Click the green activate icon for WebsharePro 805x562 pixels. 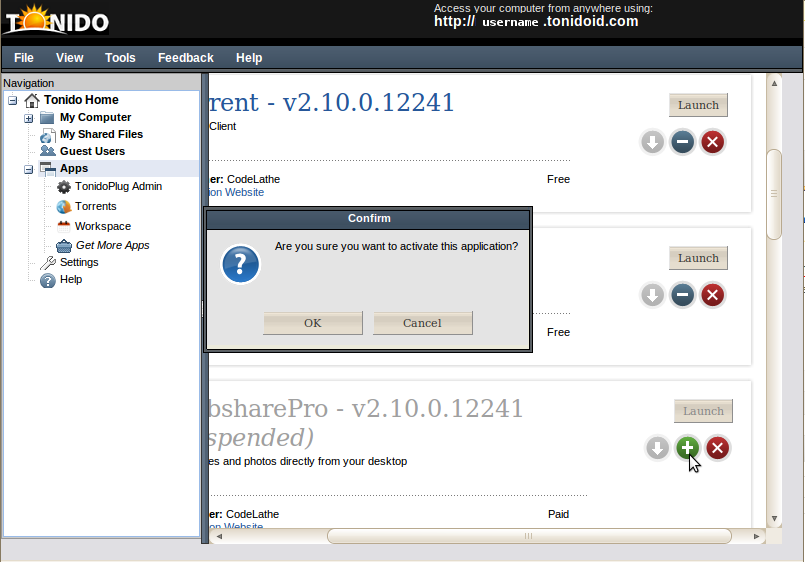pyautogui.click(x=687, y=448)
